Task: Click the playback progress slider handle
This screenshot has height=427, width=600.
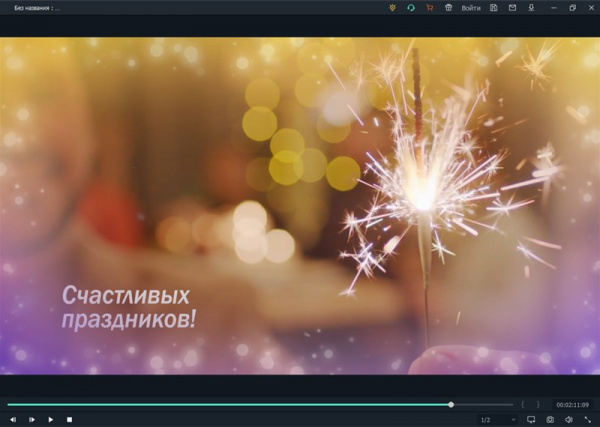Action: coord(451,405)
